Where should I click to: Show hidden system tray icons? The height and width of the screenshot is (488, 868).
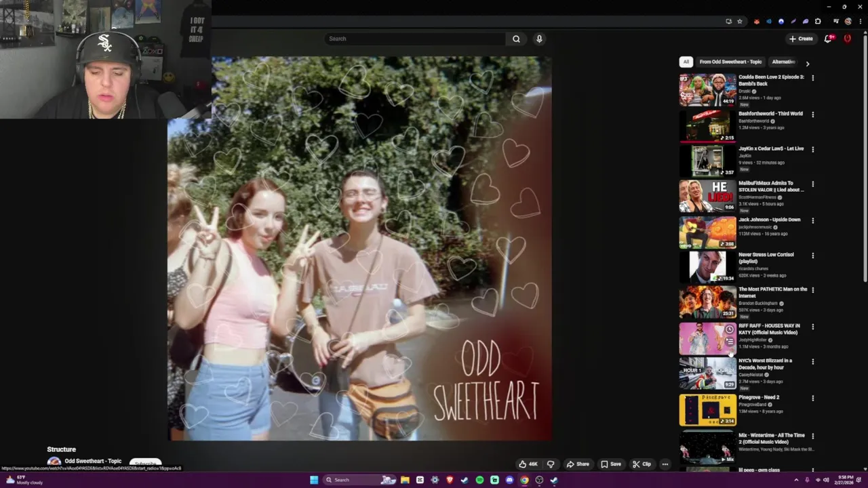tap(796, 480)
